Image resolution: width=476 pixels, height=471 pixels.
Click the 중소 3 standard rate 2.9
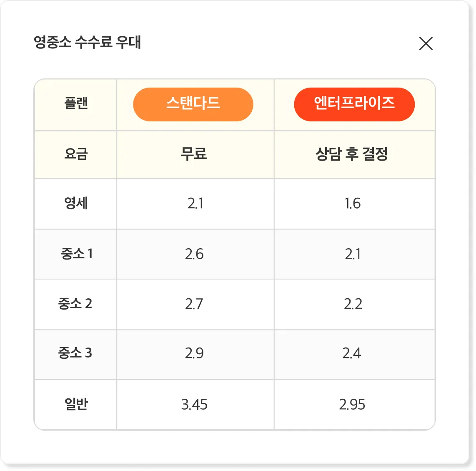coord(194,353)
